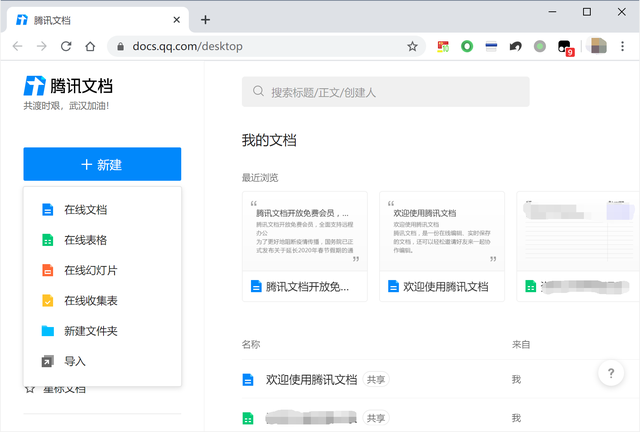Close the 腾讯文档 browser tab
640x432 pixels.
pyautogui.click(x=176, y=19)
